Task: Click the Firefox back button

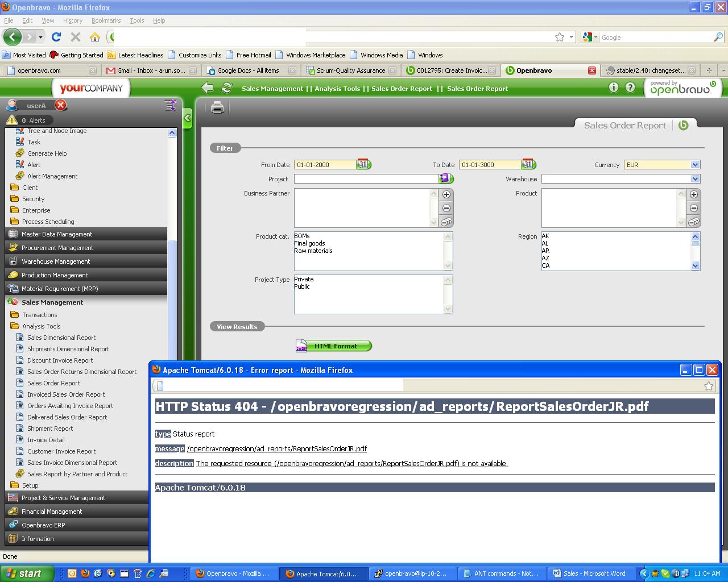Action: click(x=12, y=37)
